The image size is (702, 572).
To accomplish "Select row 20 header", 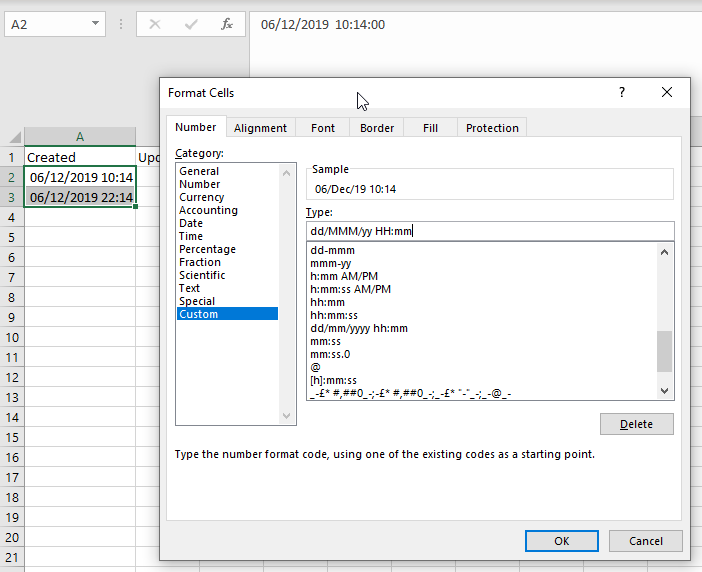I will 12,537.
